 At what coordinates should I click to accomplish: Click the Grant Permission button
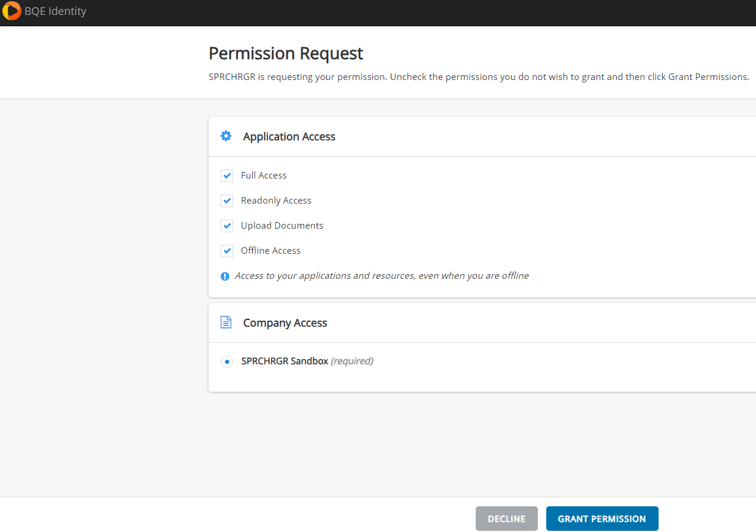pos(602,519)
